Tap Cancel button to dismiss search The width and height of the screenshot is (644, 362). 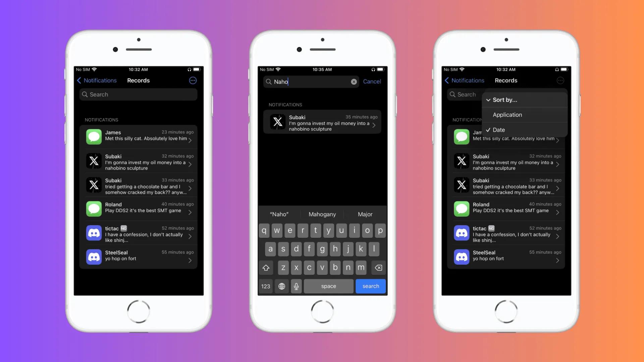pyautogui.click(x=372, y=81)
